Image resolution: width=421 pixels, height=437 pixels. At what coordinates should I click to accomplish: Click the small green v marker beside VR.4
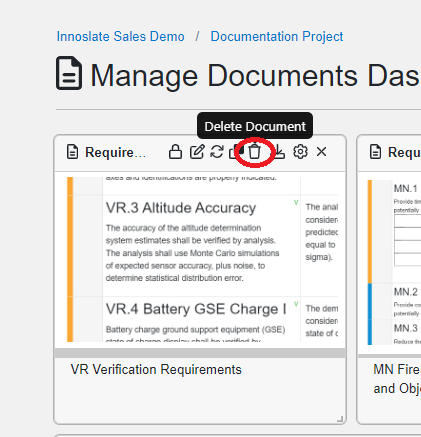(x=296, y=304)
